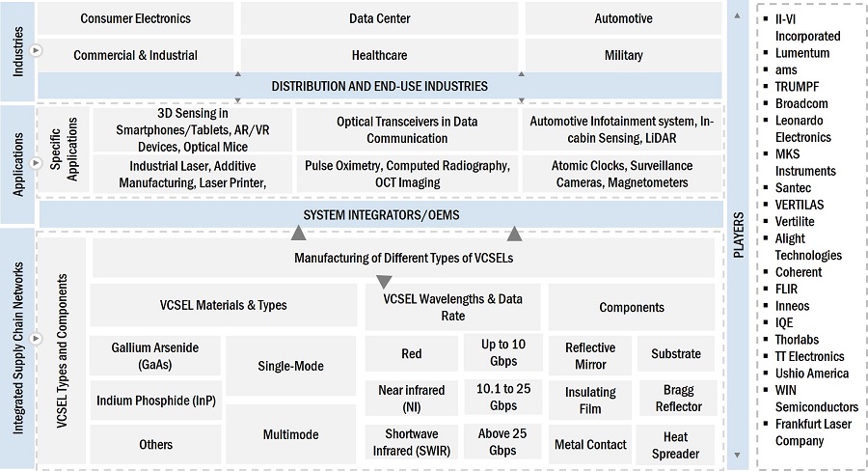Click the bullet icon next to TRUMPF
Image resolution: width=868 pixels, height=471 pixels.
point(765,87)
